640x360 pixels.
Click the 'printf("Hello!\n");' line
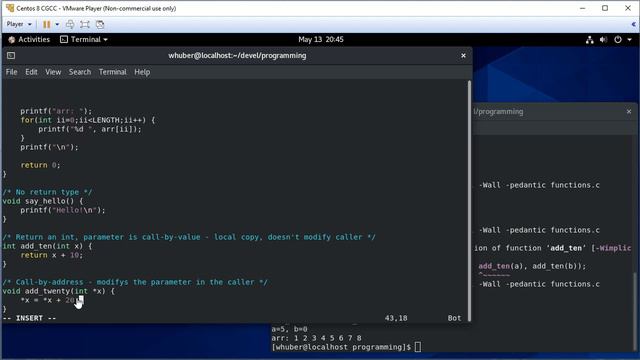pos(63,210)
